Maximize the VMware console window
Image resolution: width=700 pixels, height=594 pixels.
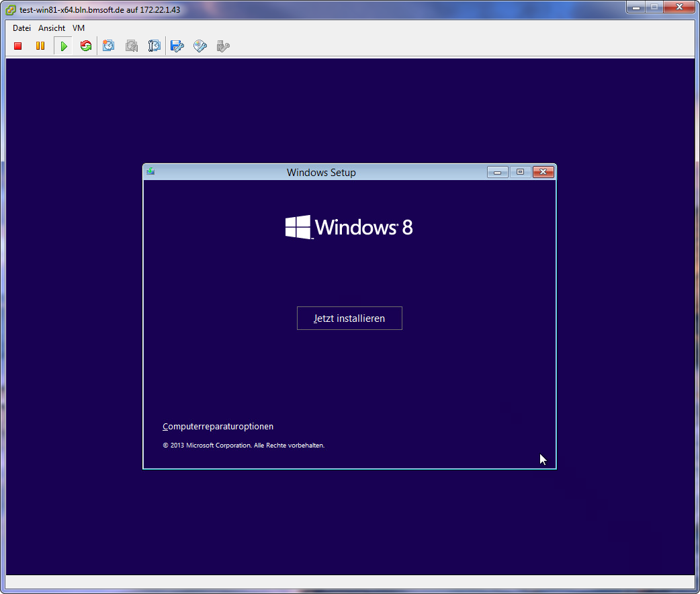pyautogui.click(x=654, y=7)
